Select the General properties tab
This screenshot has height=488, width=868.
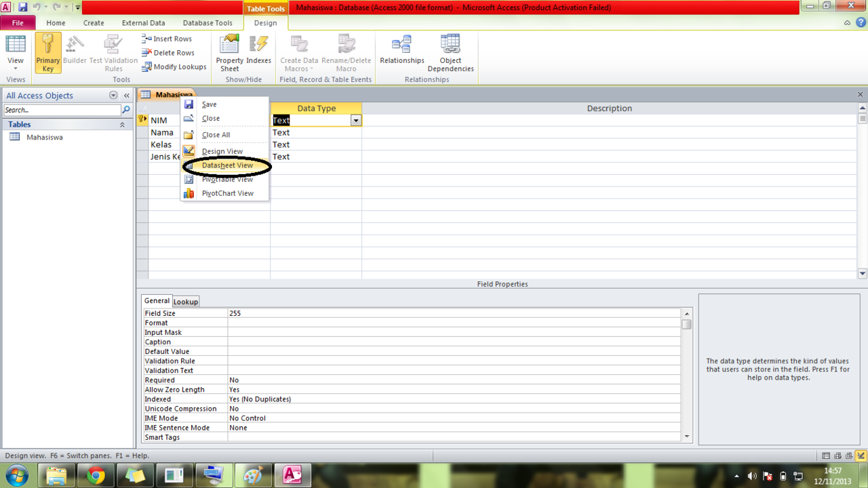(x=157, y=301)
